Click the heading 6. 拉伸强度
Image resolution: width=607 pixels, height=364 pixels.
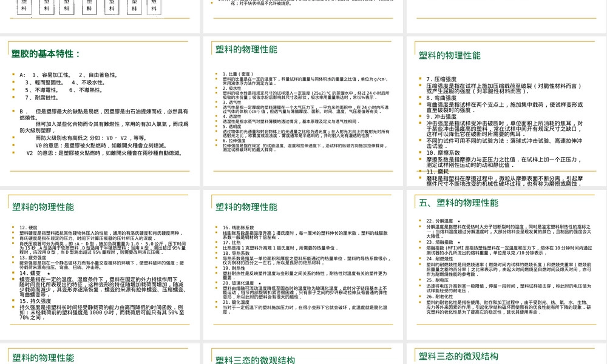pyautogui.click(x=234, y=141)
